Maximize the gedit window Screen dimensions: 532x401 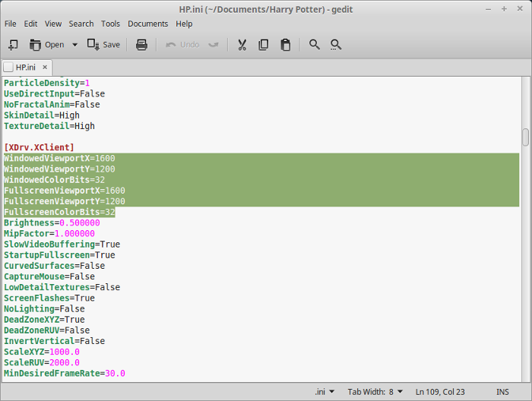(504, 9)
